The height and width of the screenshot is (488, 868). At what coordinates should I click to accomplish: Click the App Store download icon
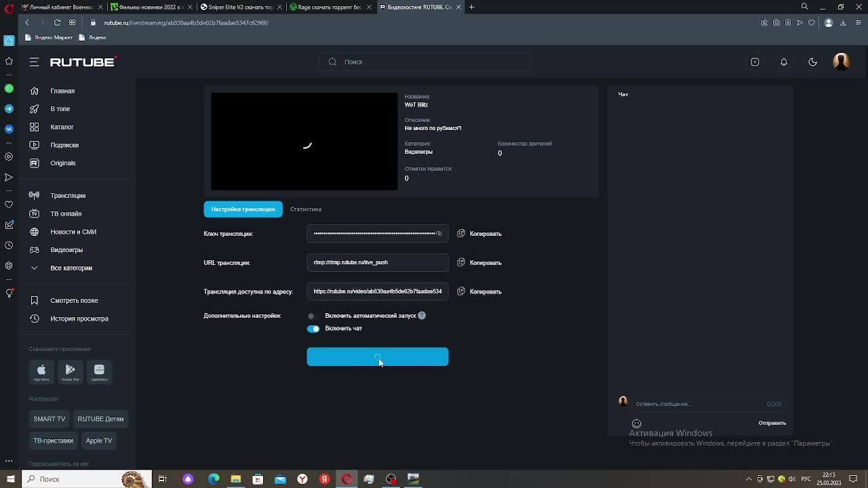pos(41,371)
